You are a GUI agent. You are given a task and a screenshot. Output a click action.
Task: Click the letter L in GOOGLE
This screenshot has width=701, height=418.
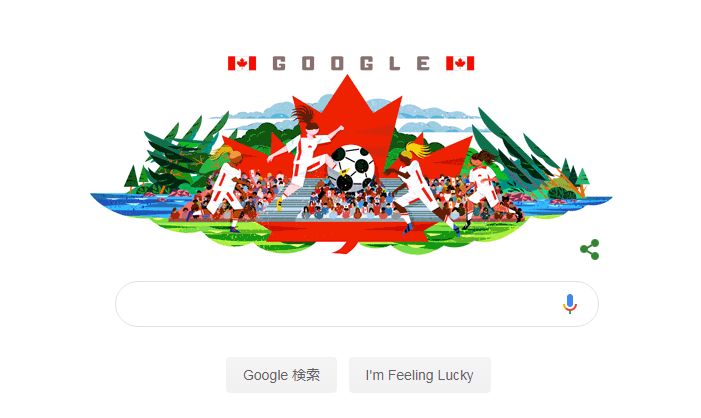pos(394,63)
